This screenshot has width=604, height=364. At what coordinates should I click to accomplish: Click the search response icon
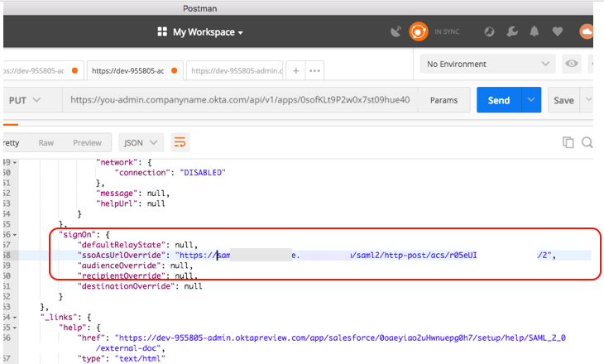(587, 142)
